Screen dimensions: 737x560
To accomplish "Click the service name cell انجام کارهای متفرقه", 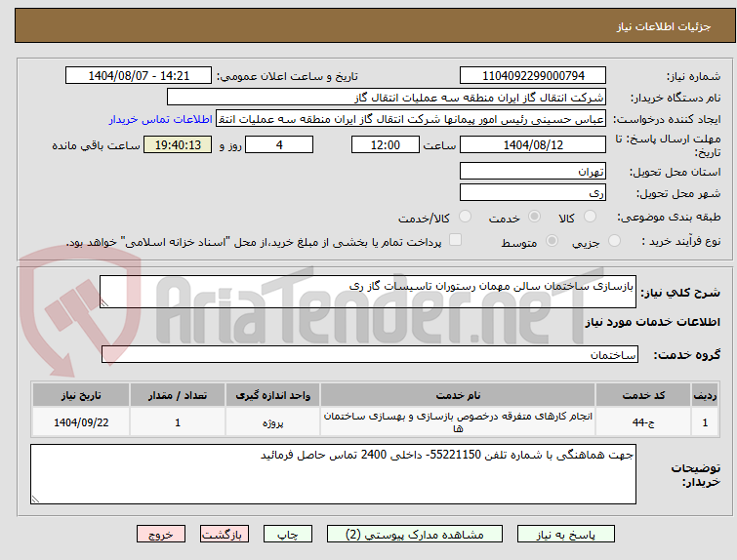I will tap(458, 422).
